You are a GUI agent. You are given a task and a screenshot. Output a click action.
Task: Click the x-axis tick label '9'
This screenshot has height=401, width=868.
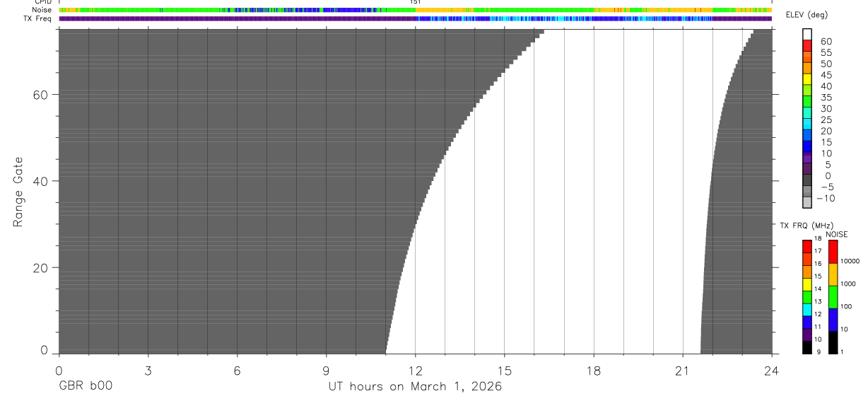click(326, 370)
